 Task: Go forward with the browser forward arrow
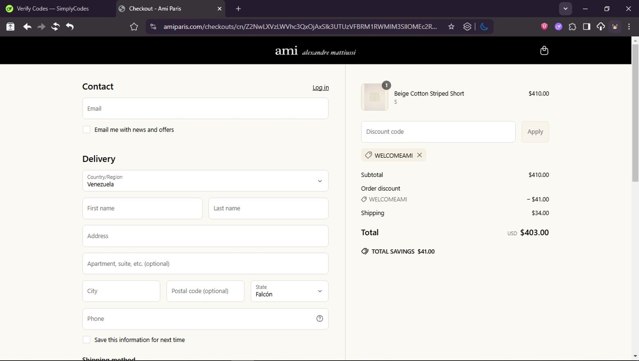(x=41, y=26)
